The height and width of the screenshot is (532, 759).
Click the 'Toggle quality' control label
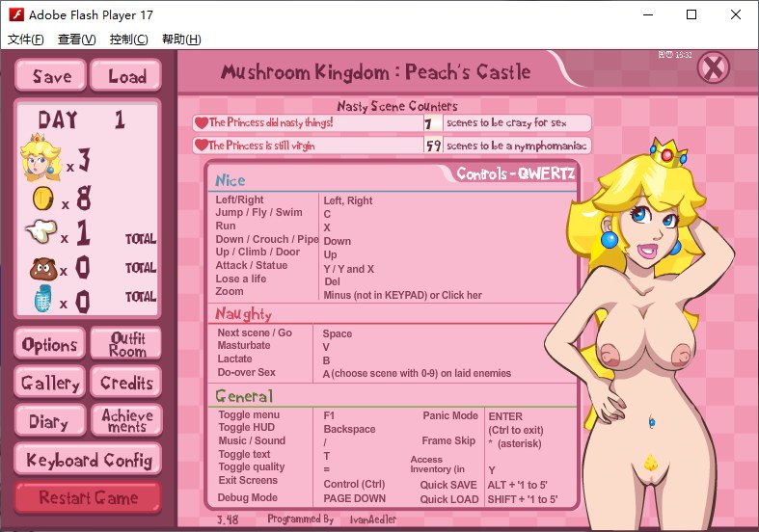click(251, 466)
